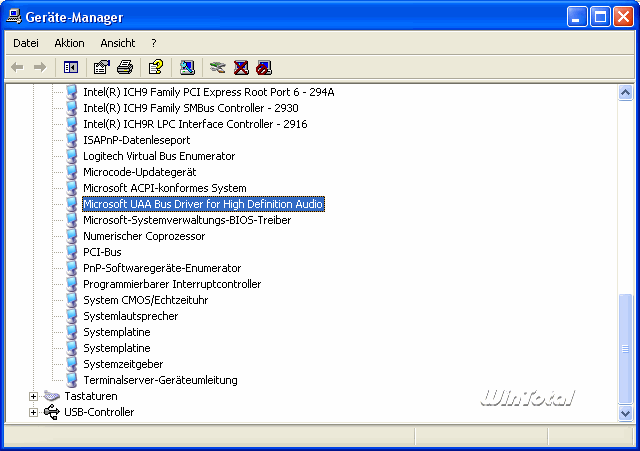
Task: Select Microcode-Updategerät entry
Action: 140,172
